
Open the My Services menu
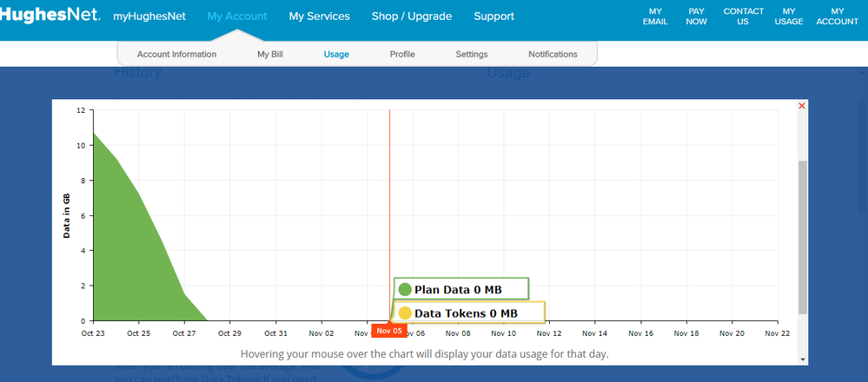319,16
